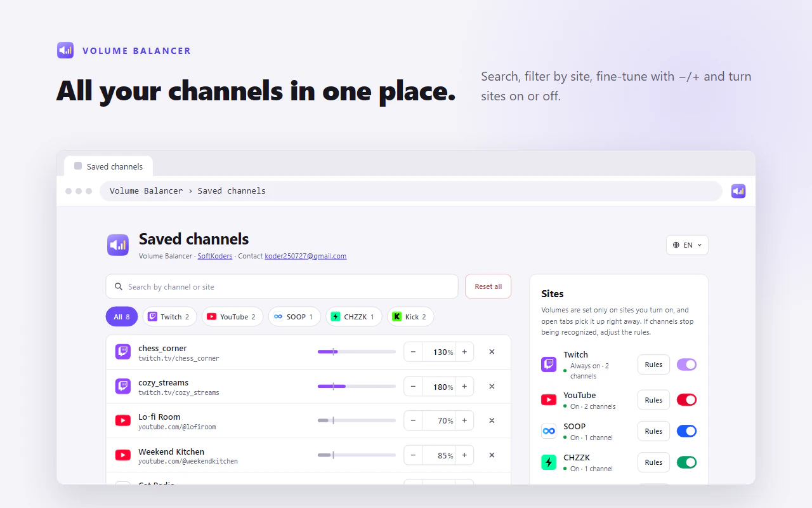Select the Saved channels browser tab
The width and height of the screenshot is (812, 508).
pyautogui.click(x=108, y=166)
